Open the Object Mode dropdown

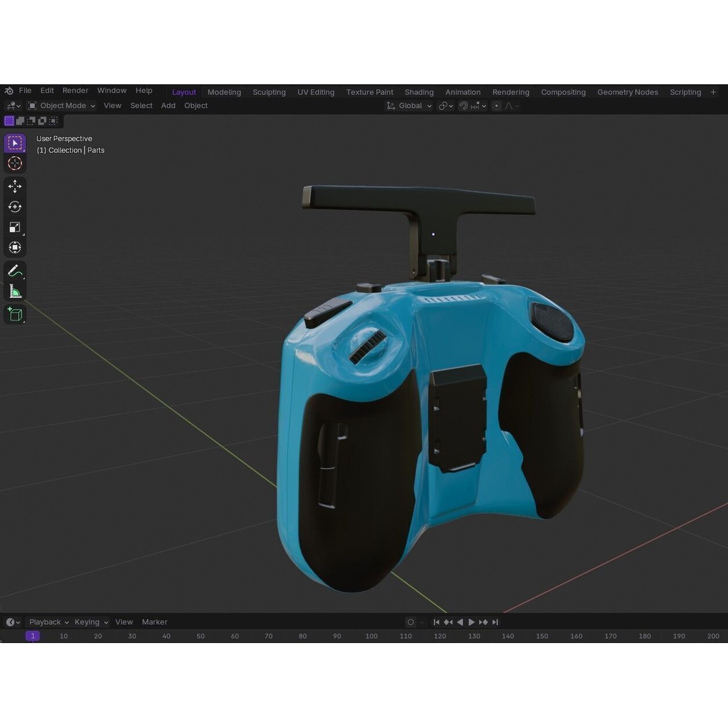coord(62,106)
